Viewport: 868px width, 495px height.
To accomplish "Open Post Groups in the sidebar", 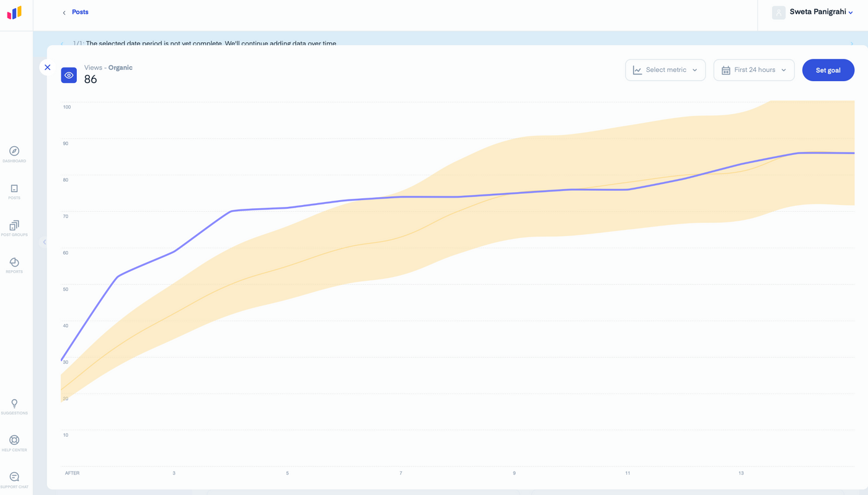I will (14, 228).
